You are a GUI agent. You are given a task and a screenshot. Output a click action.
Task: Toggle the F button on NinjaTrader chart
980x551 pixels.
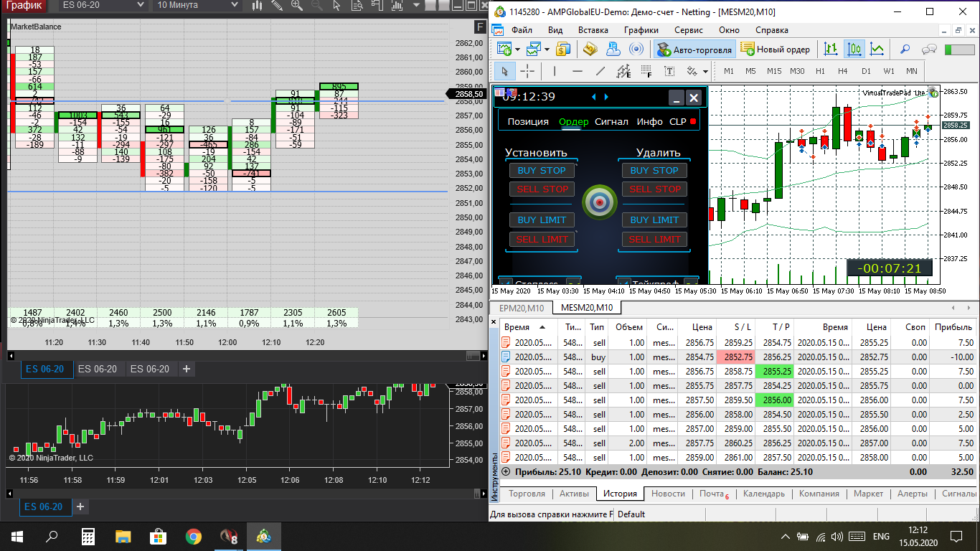tap(481, 27)
